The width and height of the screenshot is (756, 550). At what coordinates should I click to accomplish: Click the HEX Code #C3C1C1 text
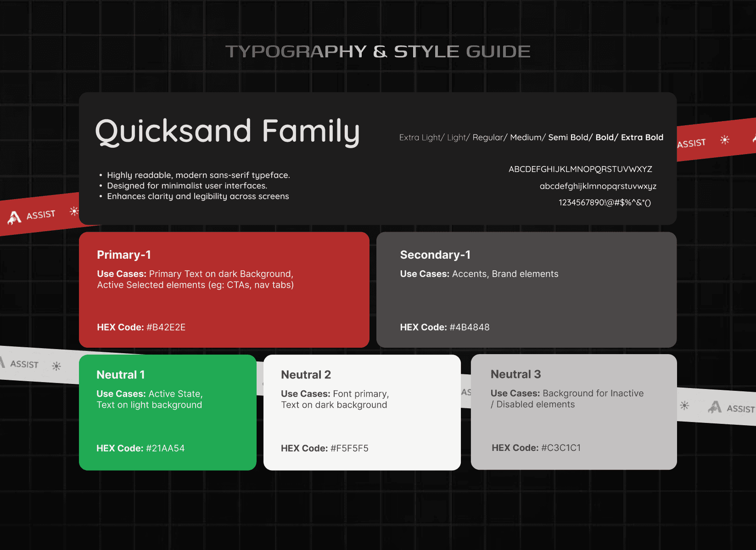click(x=536, y=448)
